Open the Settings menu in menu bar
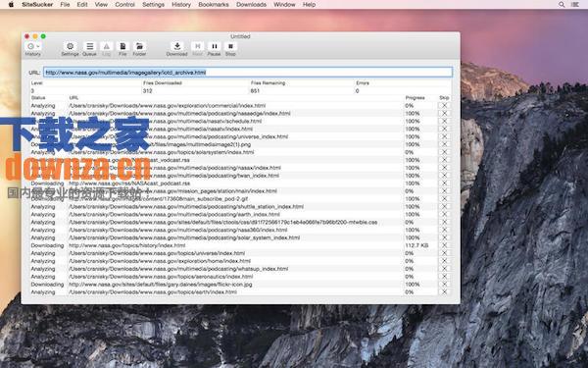This screenshot has height=368, width=588. coord(154,5)
